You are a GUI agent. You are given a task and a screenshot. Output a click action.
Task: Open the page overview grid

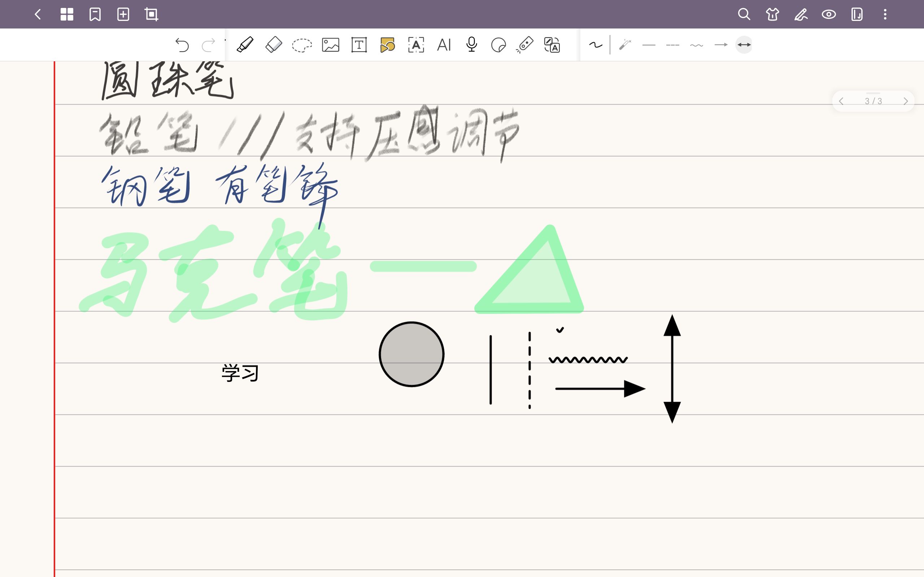pyautogui.click(x=67, y=14)
